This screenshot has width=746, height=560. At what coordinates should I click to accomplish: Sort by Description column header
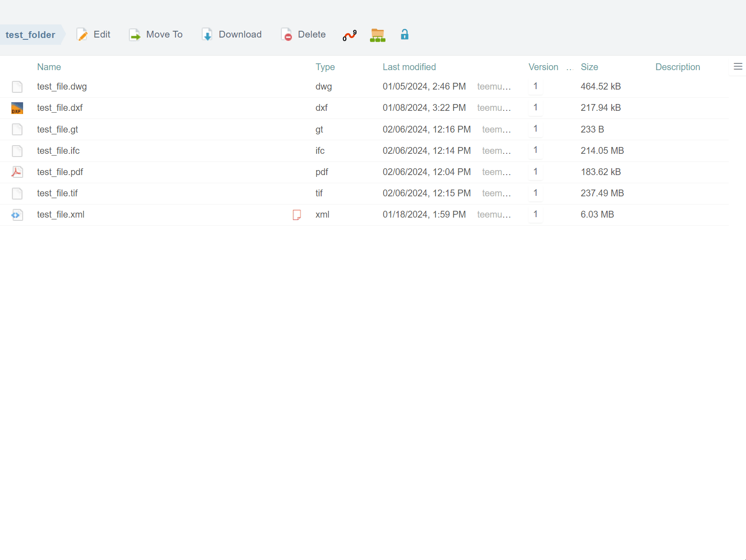point(678,67)
